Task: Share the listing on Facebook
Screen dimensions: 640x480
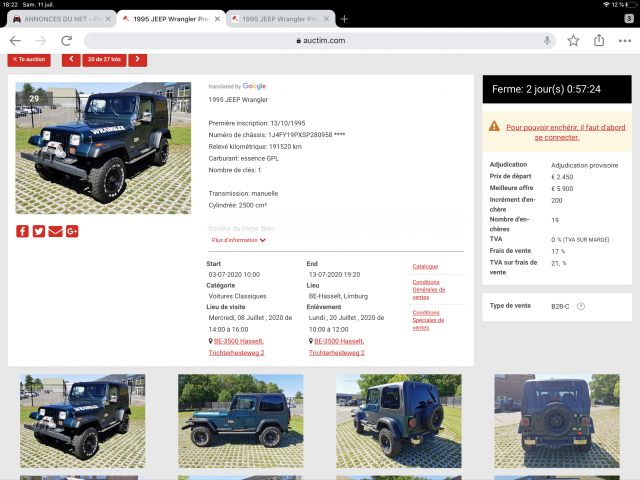Action: (22, 231)
